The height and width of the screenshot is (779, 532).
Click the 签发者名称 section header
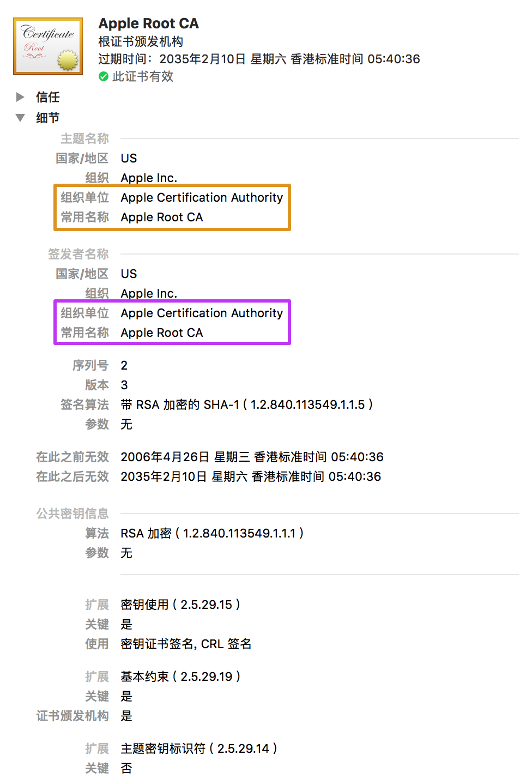pos(78,254)
